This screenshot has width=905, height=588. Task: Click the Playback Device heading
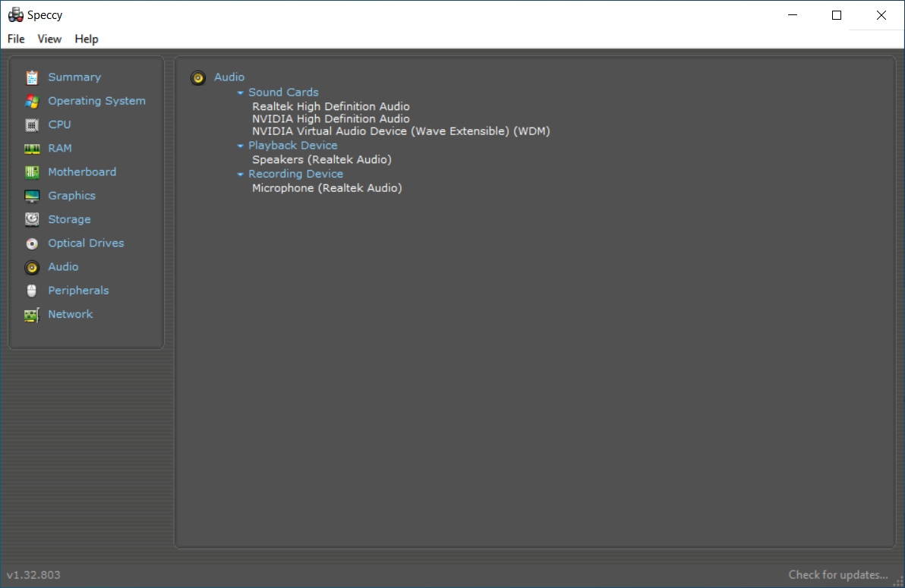[x=292, y=146]
